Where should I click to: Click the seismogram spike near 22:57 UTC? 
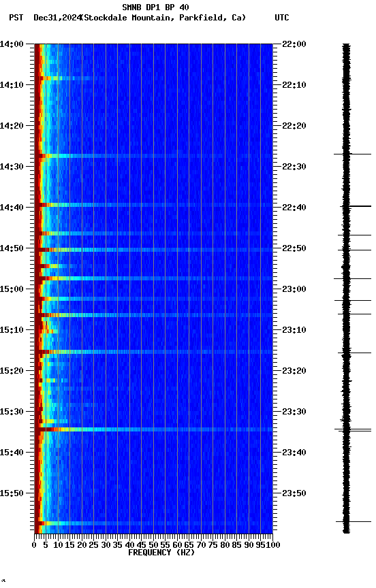coord(352,278)
